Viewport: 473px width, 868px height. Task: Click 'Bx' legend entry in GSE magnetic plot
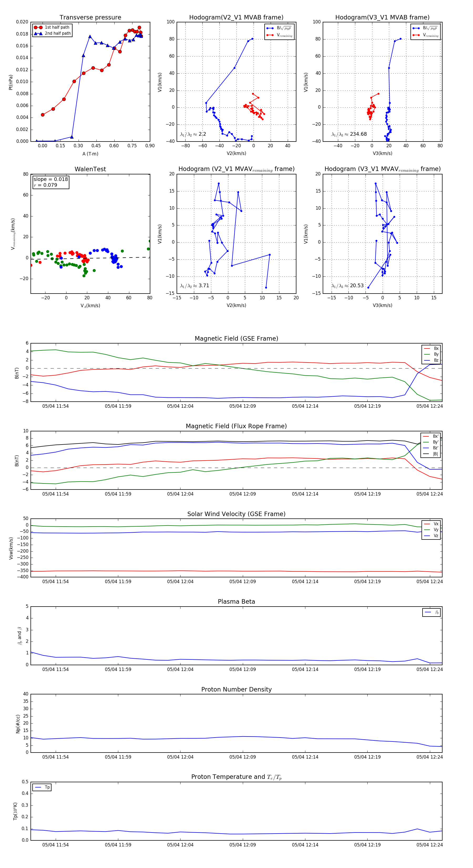coord(431,349)
